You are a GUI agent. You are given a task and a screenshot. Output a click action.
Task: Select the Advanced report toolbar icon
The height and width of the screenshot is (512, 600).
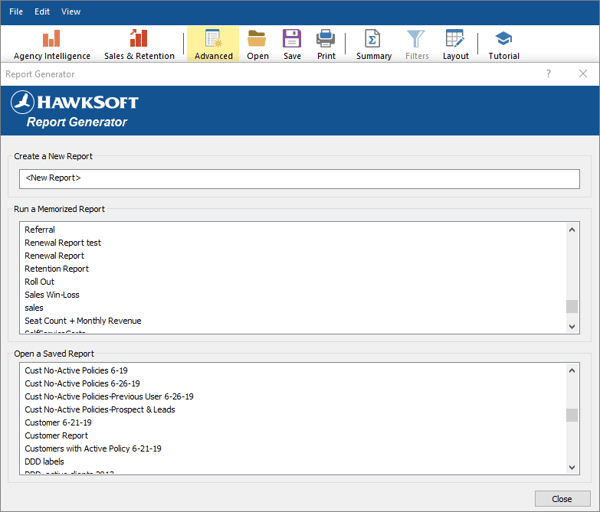click(x=213, y=44)
